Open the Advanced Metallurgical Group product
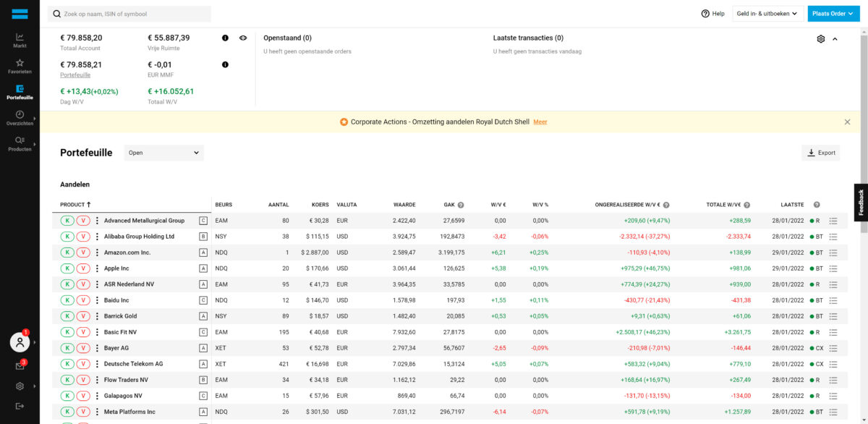Screen dimensions: 868x424 point(144,220)
